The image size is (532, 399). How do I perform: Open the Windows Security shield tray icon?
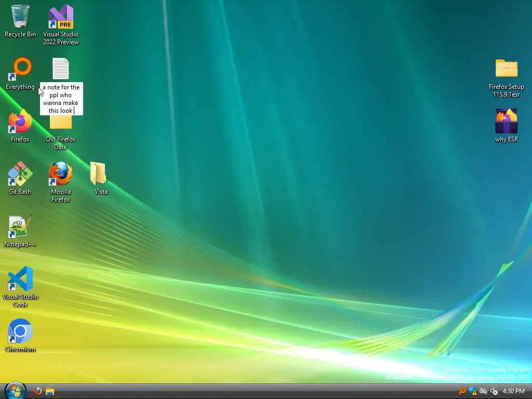pyautogui.click(x=473, y=391)
